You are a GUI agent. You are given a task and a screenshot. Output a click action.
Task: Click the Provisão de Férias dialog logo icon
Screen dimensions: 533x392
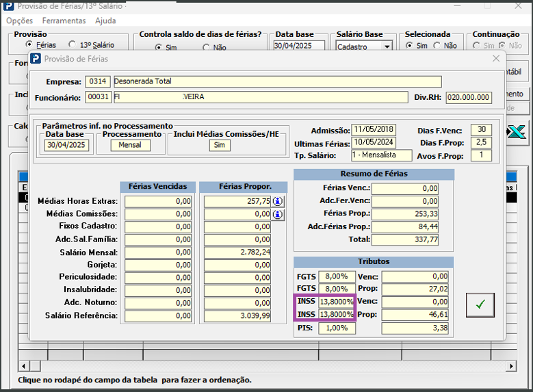(x=36, y=59)
